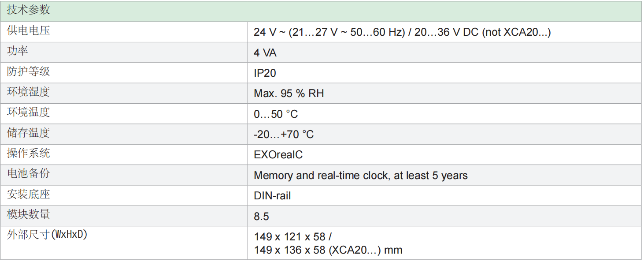Viewport: 644px width, 262px height.
Task: Click the 149 x 136 x 58 dimension line
Action: coord(328,250)
